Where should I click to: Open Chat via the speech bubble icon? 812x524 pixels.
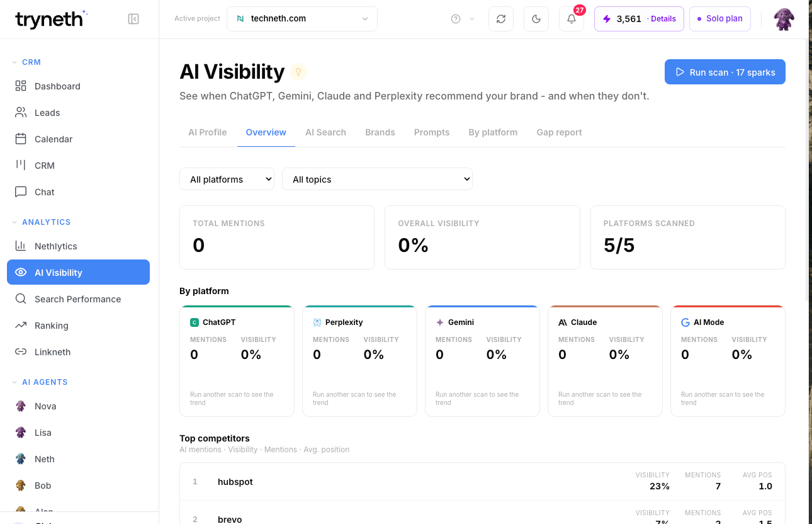21,191
